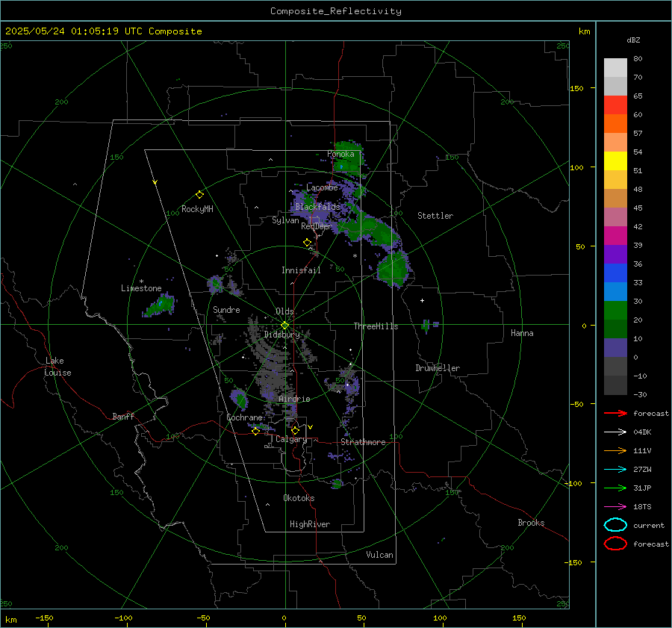Click the Cochrane city label
Image resolution: width=672 pixels, height=628 pixels.
tap(244, 417)
